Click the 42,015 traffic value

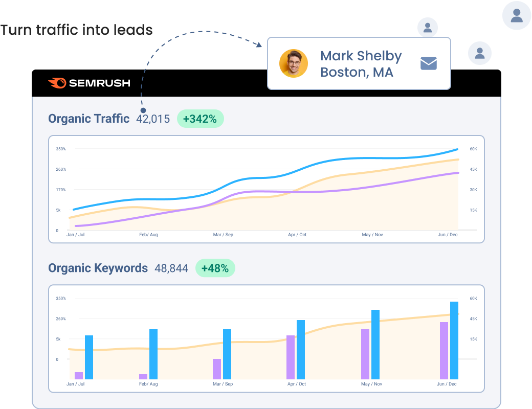[x=153, y=119]
